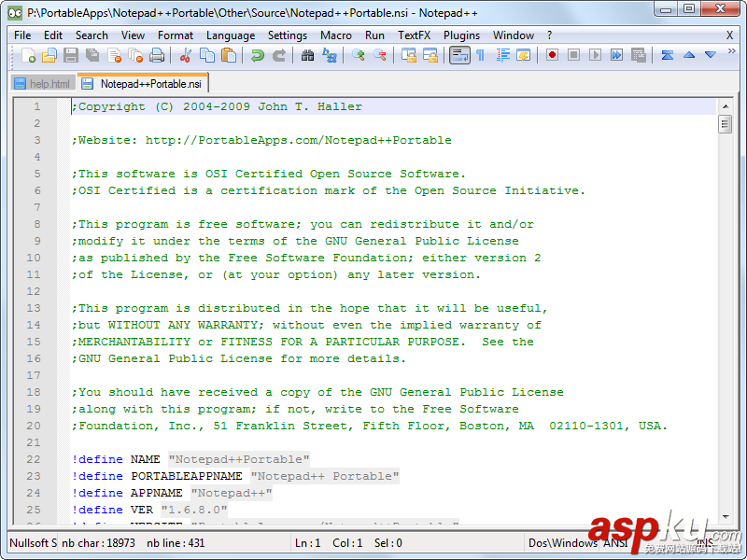Click the Replace icon
Image resolution: width=747 pixels, height=560 pixels.
coord(330,55)
